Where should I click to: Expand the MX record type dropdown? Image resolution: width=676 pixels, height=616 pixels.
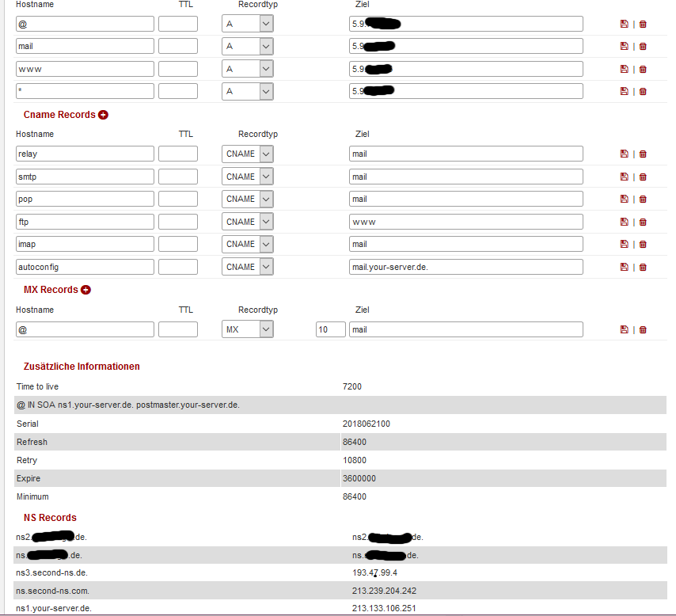(266, 329)
